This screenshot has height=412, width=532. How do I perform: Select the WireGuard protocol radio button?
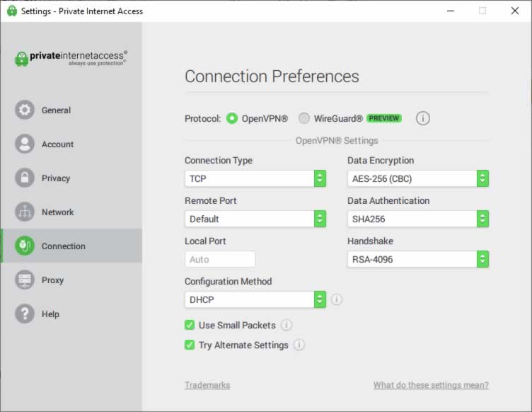tap(304, 118)
